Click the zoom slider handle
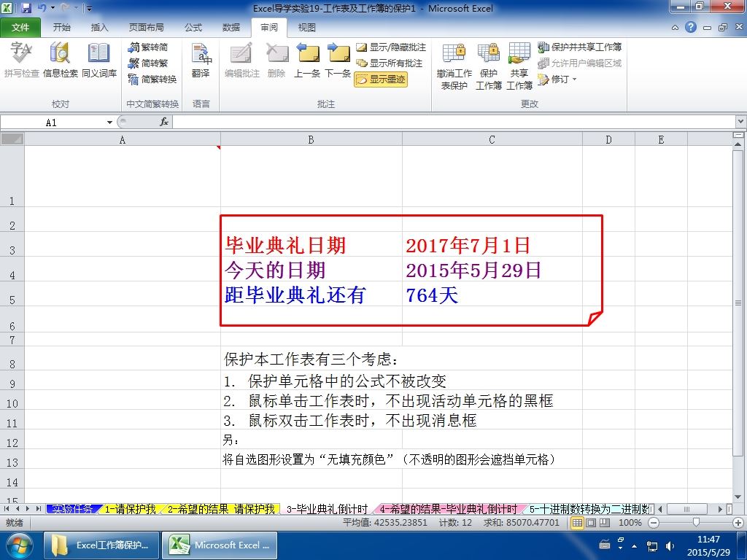This screenshot has height=560, width=747. click(x=696, y=523)
